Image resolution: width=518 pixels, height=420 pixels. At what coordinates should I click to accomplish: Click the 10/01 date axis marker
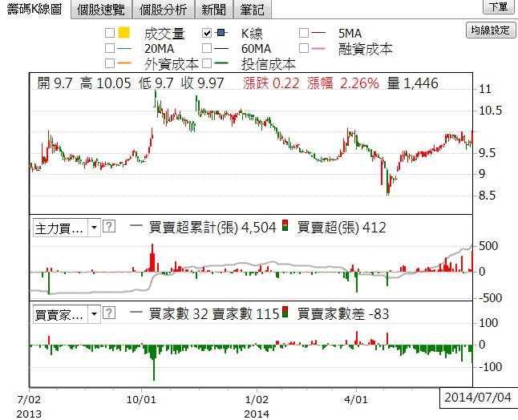pos(141,399)
